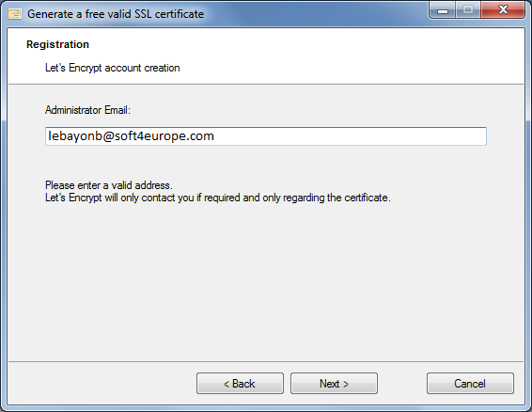532x412 pixels.
Task: Click blank space inside the email field
Action: (350, 136)
